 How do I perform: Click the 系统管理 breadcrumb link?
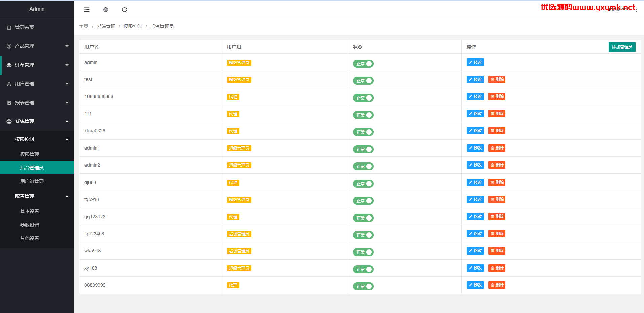tap(106, 26)
